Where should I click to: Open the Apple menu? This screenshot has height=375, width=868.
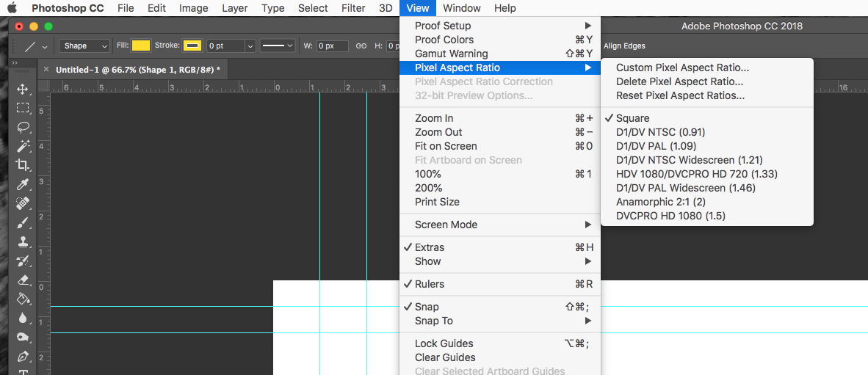12,8
